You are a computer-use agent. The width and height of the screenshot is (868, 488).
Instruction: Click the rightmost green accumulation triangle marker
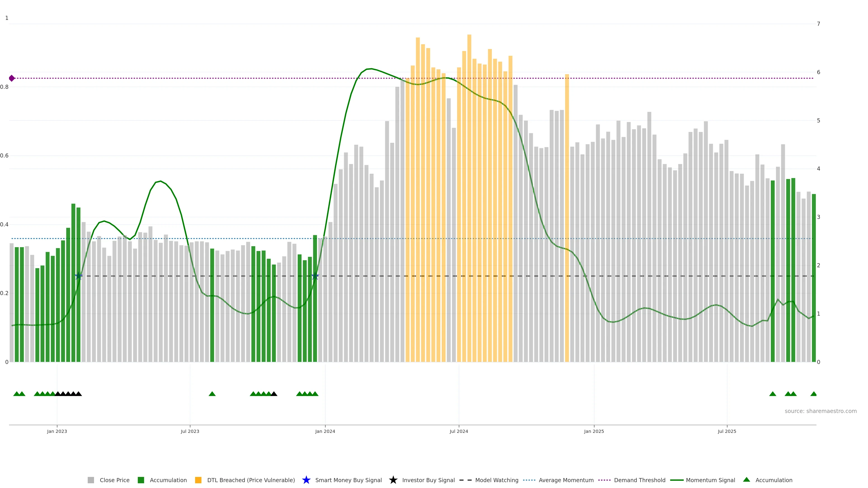pos(814,394)
